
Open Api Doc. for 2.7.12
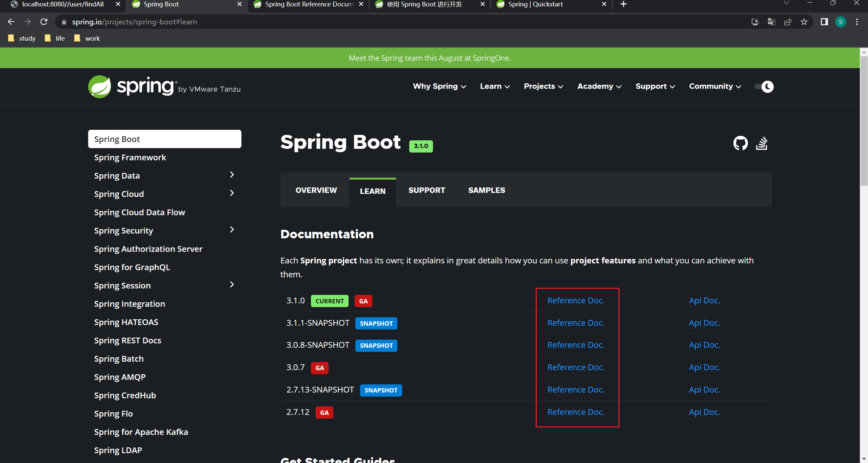click(x=705, y=412)
